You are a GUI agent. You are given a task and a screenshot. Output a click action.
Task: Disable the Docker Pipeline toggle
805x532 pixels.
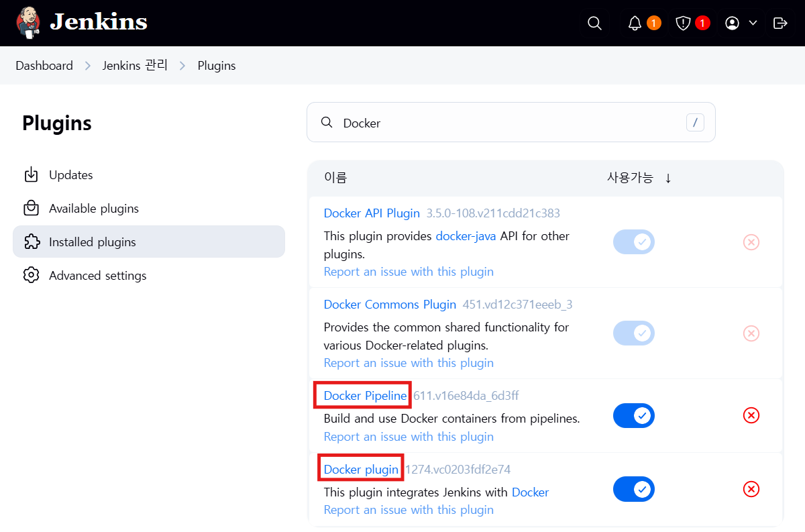click(x=634, y=416)
